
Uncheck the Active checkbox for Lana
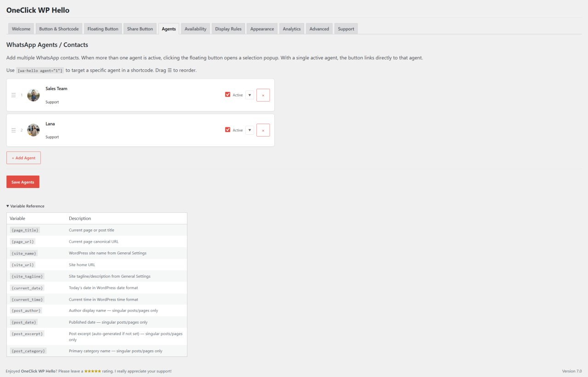(x=228, y=130)
